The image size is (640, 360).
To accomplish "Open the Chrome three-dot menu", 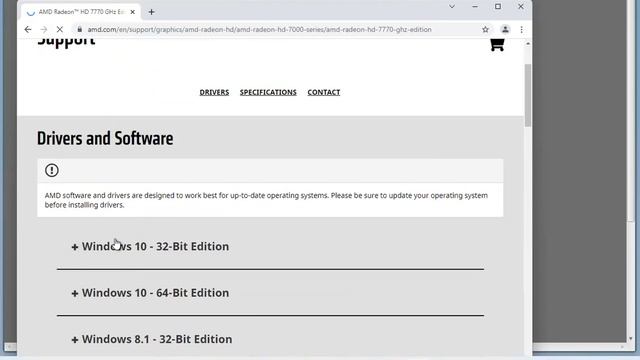I will (521, 29).
